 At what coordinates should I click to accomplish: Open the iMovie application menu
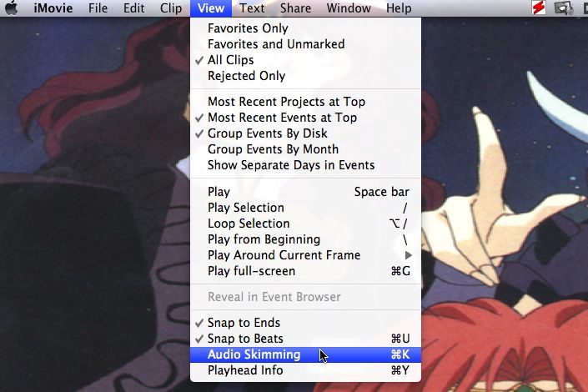click(53, 8)
